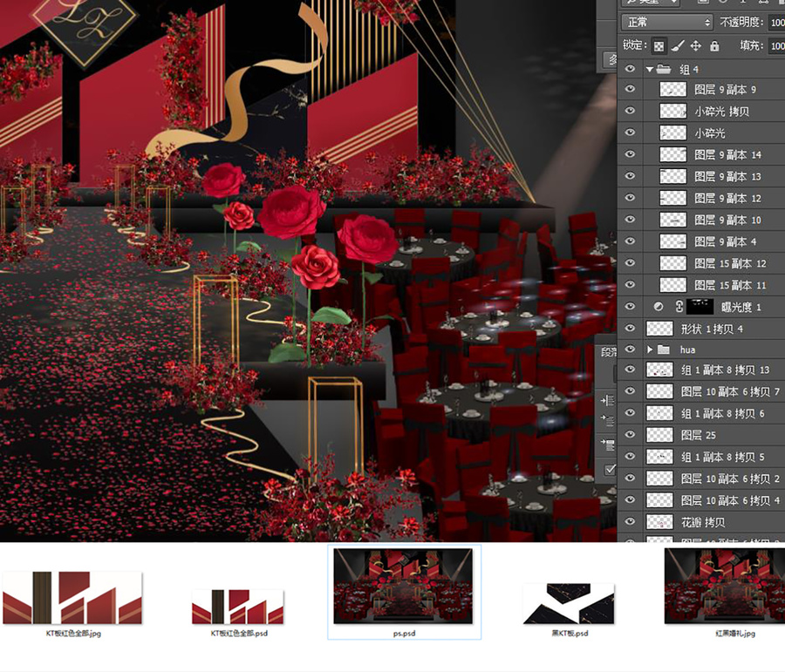The image size is (785, 672).
Task: Toggle visibility of layer 花瓣 拷贝
Action: pyautogui.click(x=630, y=521)
